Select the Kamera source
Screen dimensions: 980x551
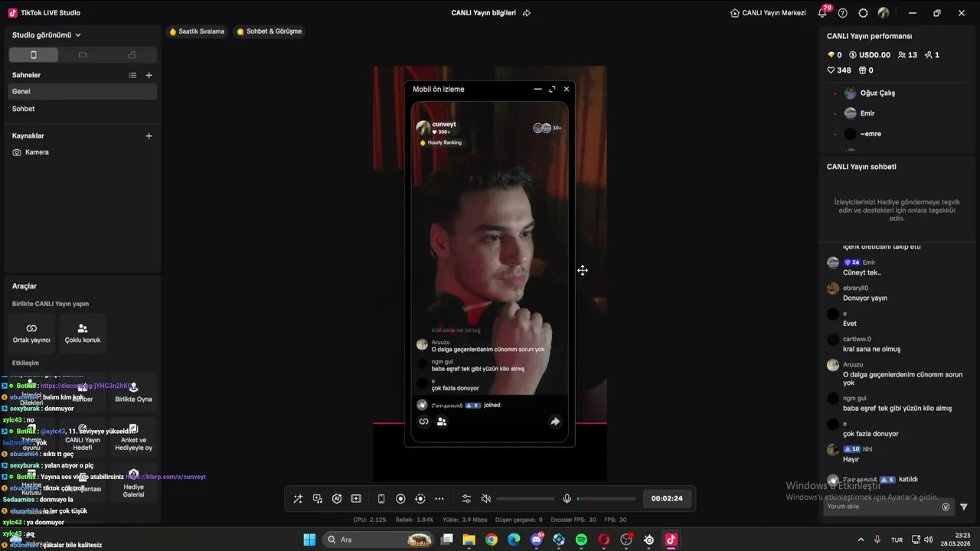(83, 152)
